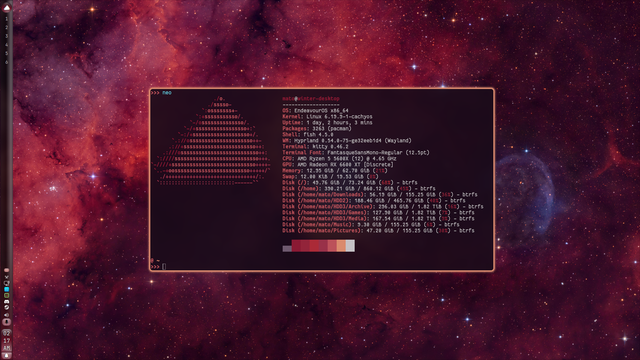This screenshot has height=360, width=640.
Task: Click the pink pill tray icon
Action: (7, 270)
